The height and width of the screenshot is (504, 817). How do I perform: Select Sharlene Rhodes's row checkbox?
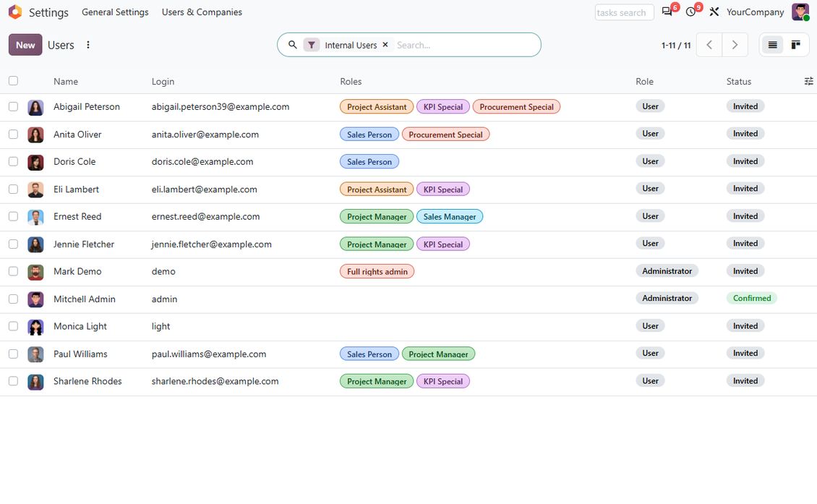(x=13, y=381)
